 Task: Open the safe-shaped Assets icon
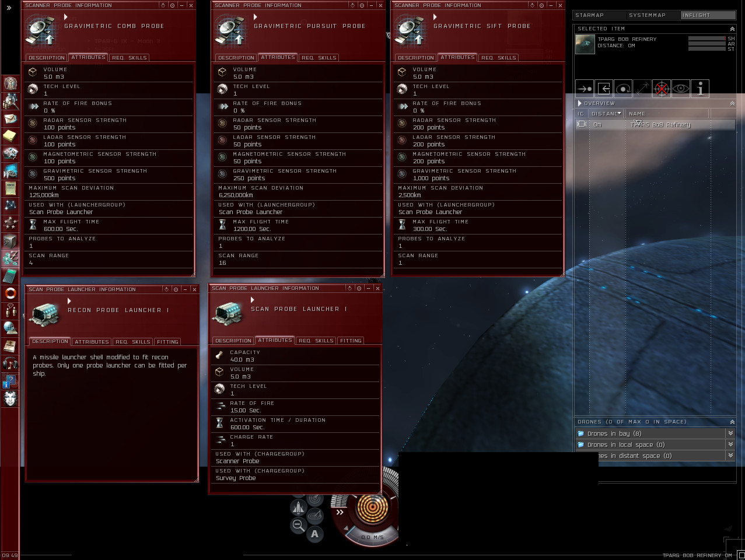click(x=11, y=240)
